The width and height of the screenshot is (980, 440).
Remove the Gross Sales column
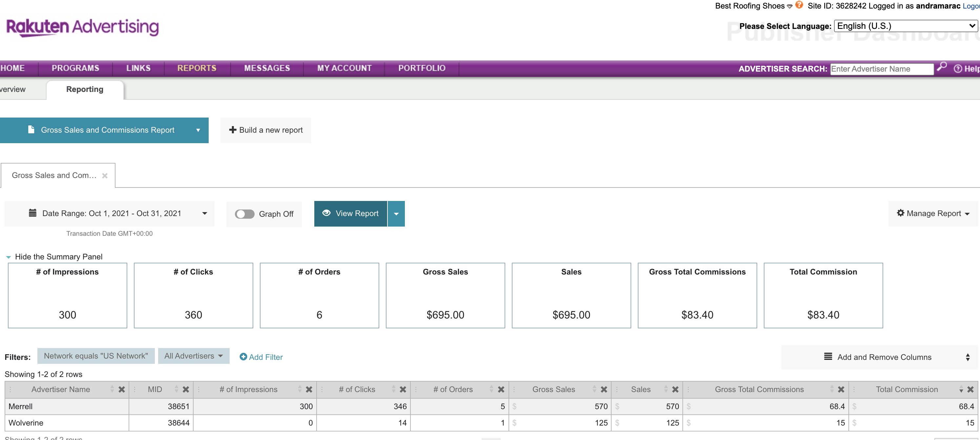pos(604,389)
